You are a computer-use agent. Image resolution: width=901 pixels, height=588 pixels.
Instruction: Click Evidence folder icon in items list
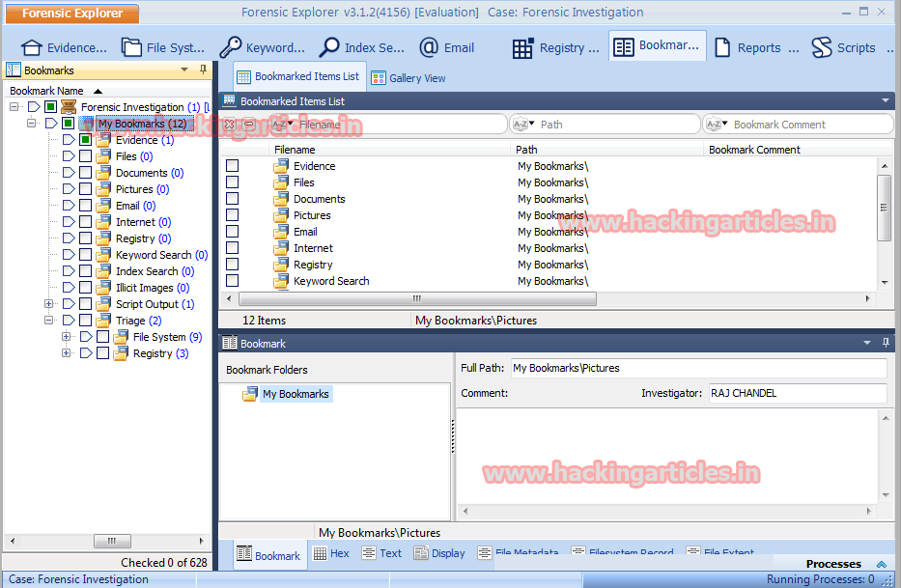pyautogui.click(x=281, y=166)
